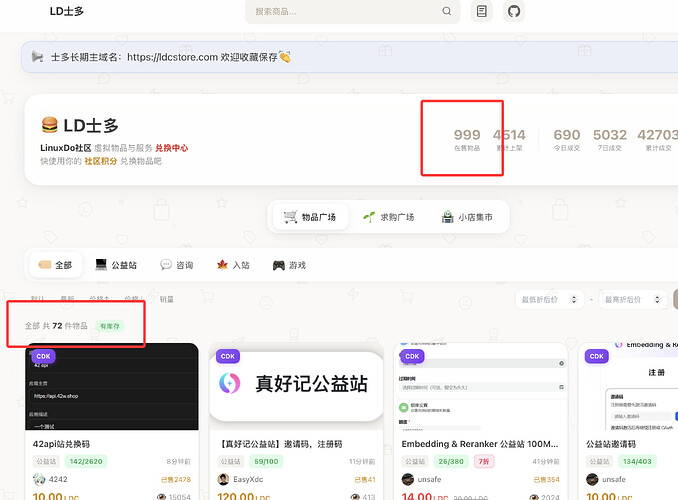Switch to the 求购广场 tab
This screenshot has height=500, width=678.
click(x=389, y=217)
